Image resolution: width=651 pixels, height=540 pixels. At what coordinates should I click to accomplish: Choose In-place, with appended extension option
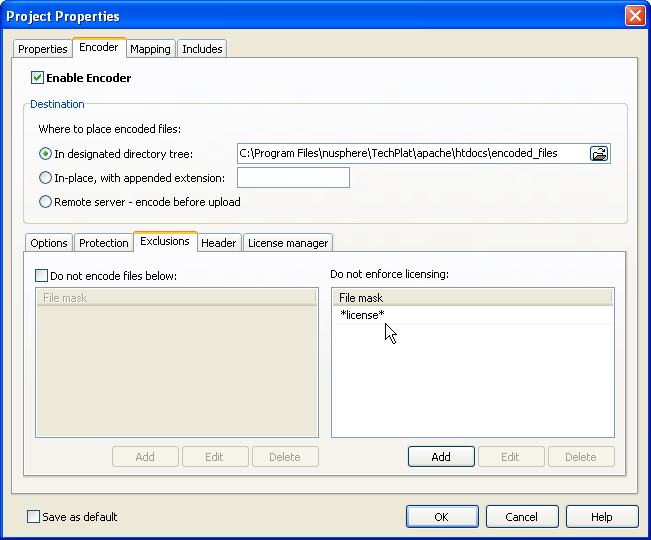click(45, 178)
